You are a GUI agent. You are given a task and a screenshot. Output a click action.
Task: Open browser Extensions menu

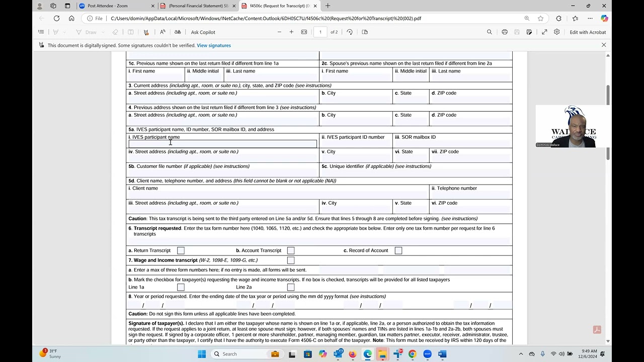(x=558, y=19)
